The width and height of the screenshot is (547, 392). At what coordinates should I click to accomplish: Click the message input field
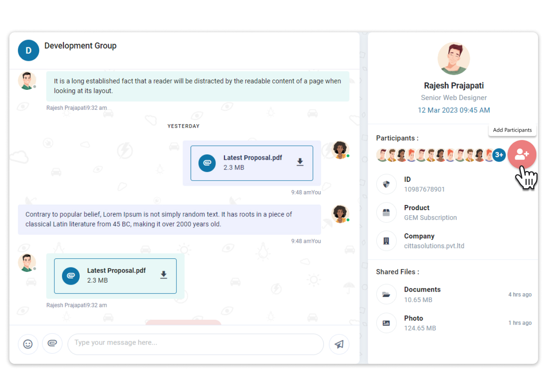pyautogui.click(x=195, y=344)
